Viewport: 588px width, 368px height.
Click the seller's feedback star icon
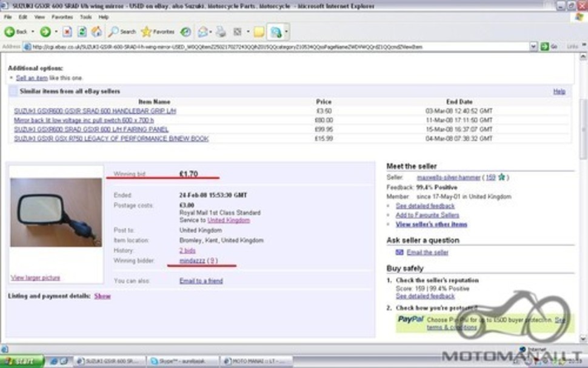[501, 178]
